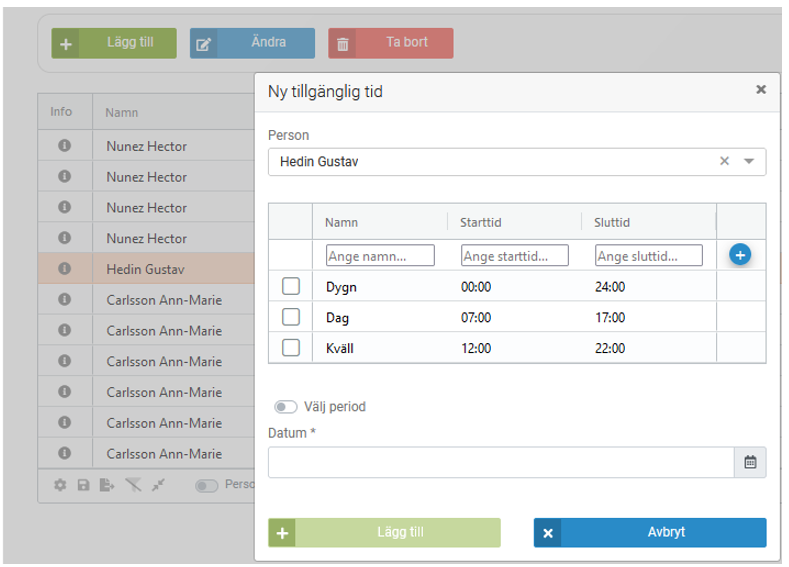Image resolution: width=789 pixels, height=567 pixels.
Task: Clear the selected person Hedin Gustav
Action: pyautogui.click(x=725, y=161)
